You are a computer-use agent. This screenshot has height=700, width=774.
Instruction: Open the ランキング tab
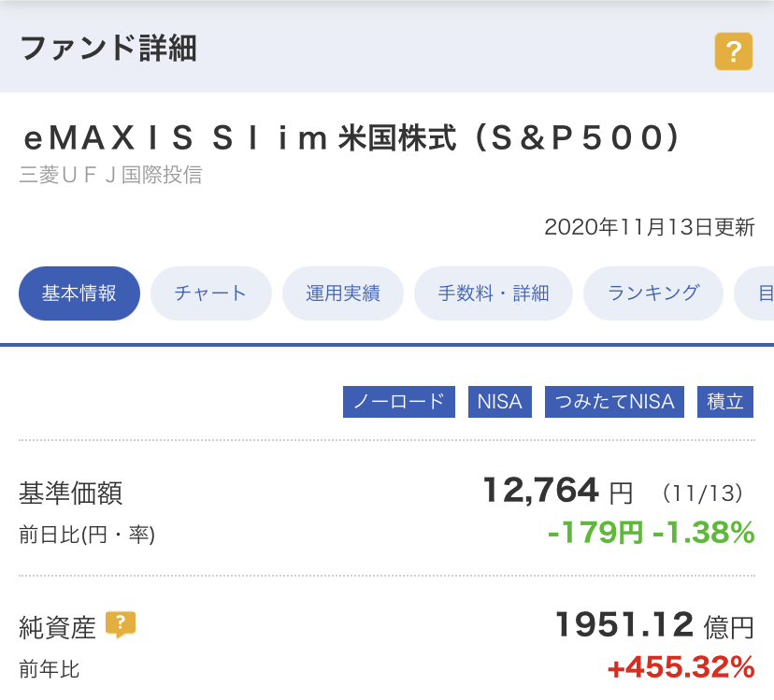[653, 293]
